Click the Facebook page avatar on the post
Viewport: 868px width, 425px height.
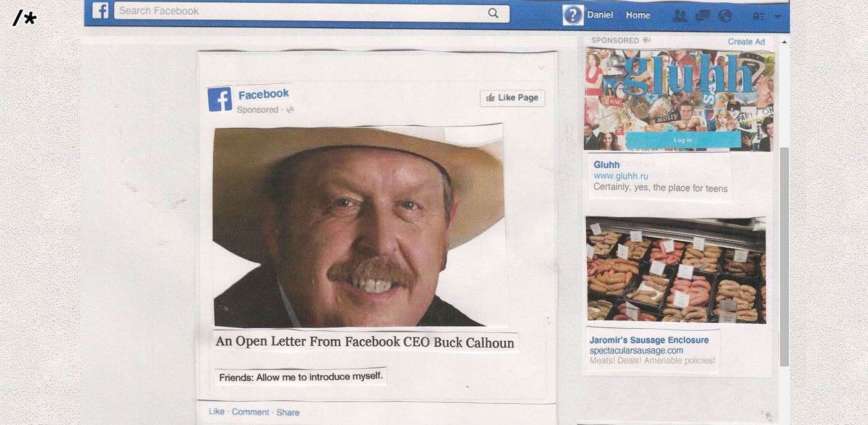pos(219,100)
